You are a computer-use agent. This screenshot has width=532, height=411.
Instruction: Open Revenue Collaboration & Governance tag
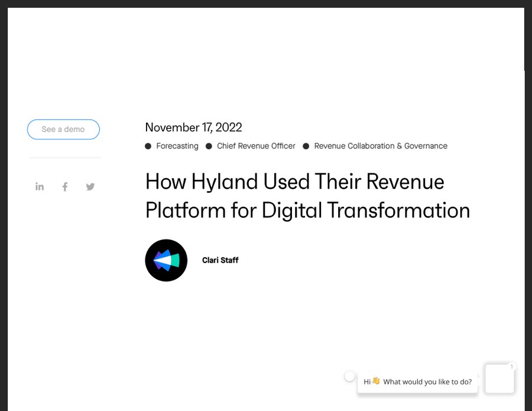pos(381,146)
